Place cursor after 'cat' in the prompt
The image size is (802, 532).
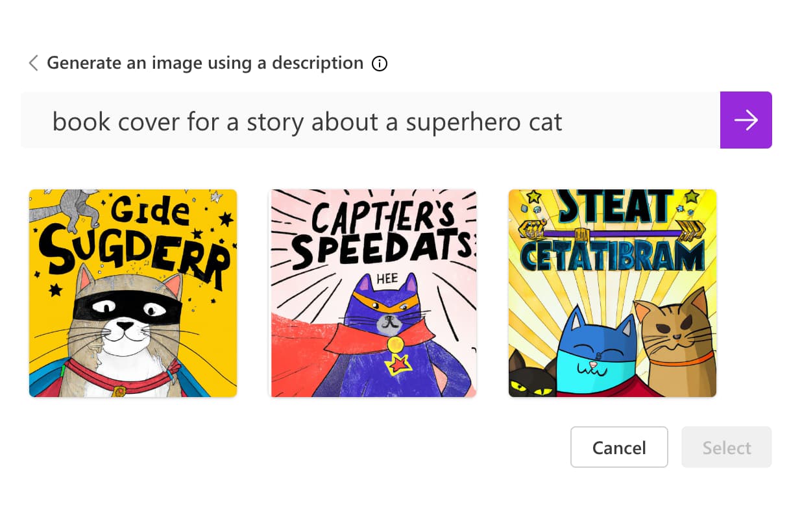(x=563, y=121)
